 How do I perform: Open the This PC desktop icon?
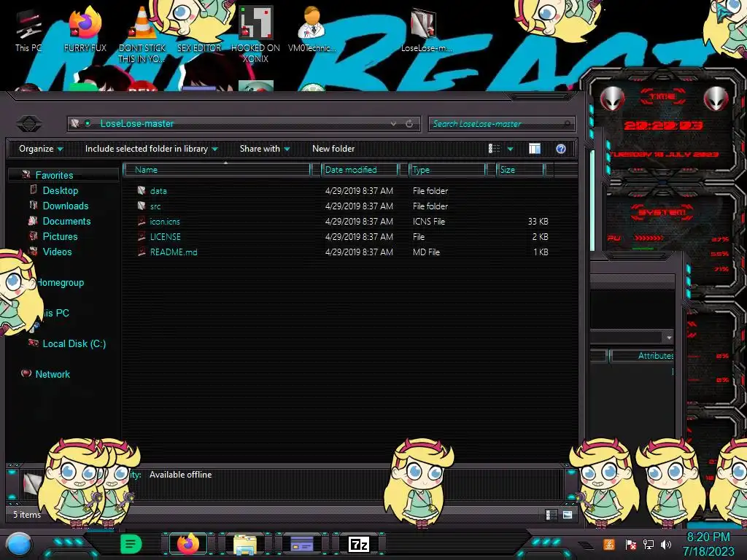(x=28, y=31)
